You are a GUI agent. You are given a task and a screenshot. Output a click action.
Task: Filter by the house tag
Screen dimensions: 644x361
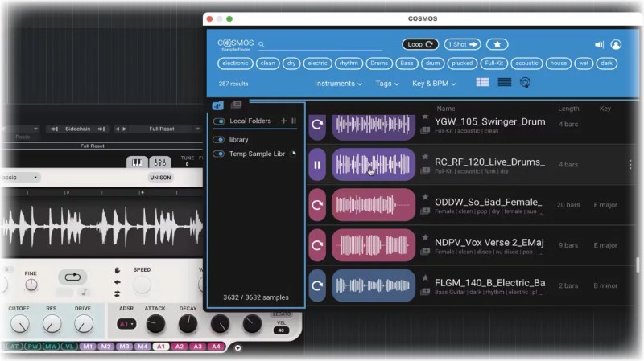tap(558, 64)
